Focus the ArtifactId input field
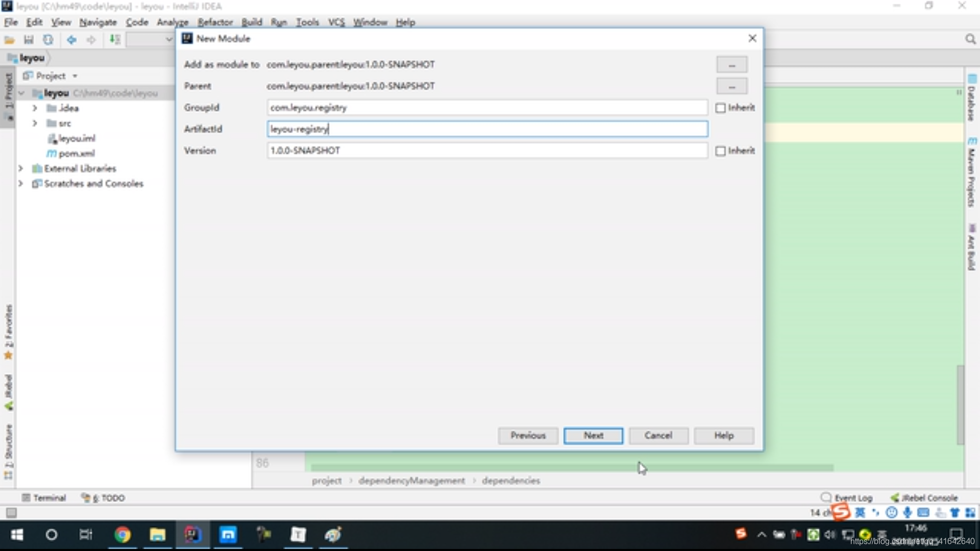980x551 pixels. (x=487, y=129)
